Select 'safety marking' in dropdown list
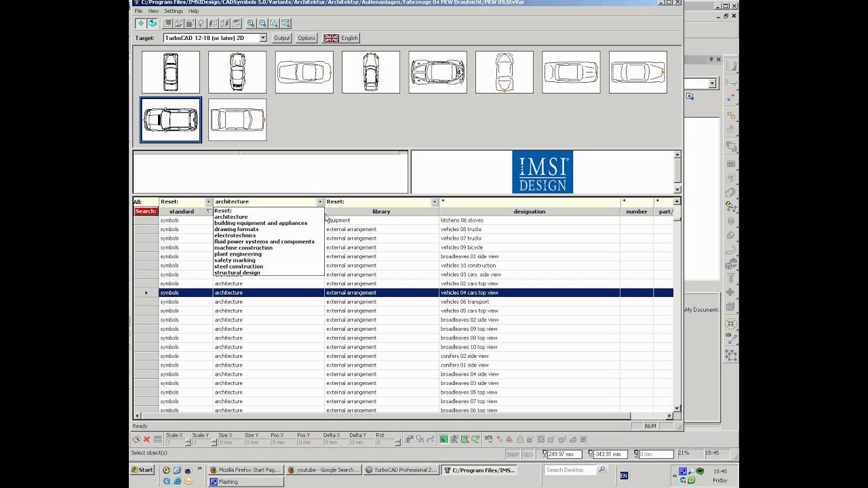Image resolution: width=868 pixels, height=488 pixels. click(x=235, y=260)
